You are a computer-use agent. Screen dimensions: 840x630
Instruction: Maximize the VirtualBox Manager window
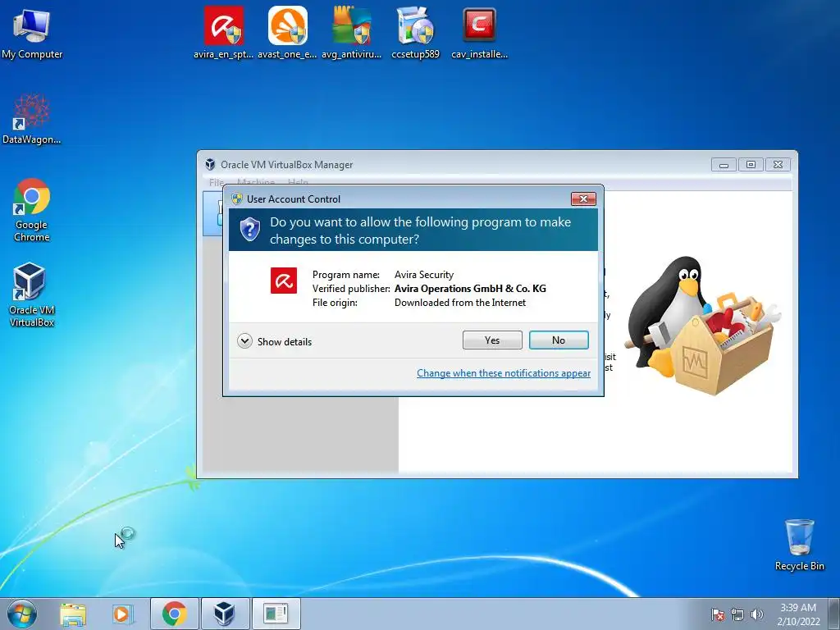pos(751,165)
